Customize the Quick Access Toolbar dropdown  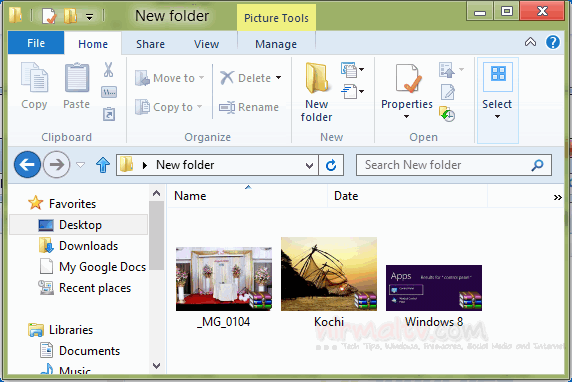coord(89,16)
